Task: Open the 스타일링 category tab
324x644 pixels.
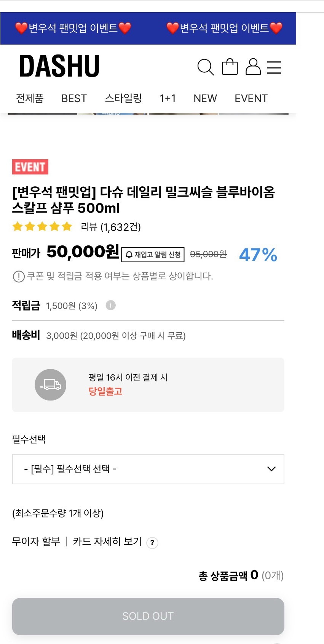Action: pos(123,98)
